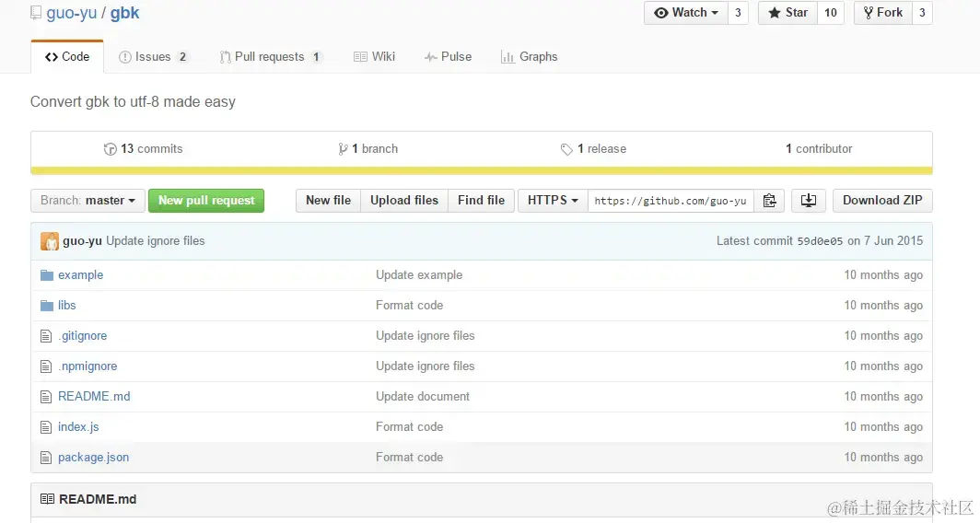Click the package.json file icon

pos(46,458)
